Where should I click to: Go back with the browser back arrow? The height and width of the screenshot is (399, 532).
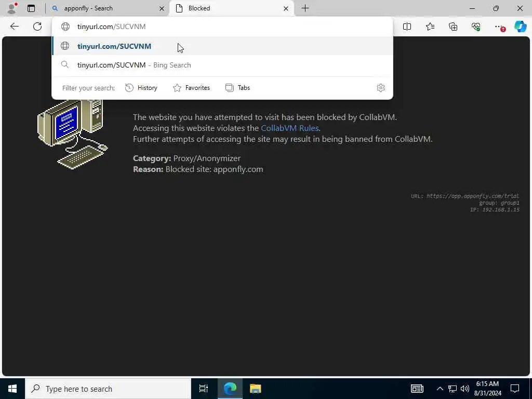(14, 26)
